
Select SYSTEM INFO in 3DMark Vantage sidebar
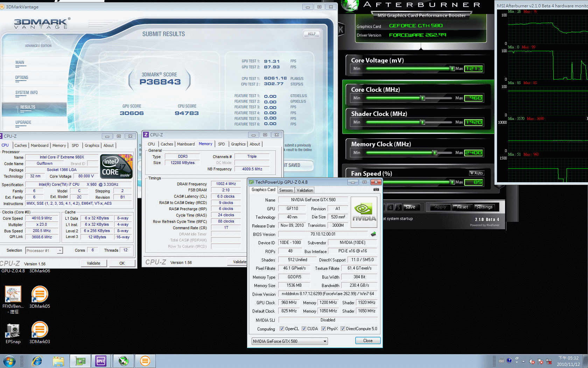click(x=27, y=93)
